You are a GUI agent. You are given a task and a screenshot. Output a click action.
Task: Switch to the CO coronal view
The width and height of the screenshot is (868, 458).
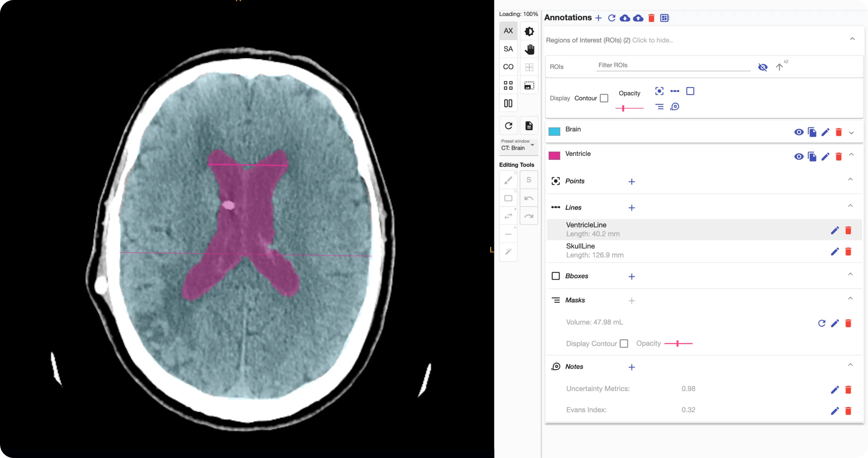click(x=508, y=67)
